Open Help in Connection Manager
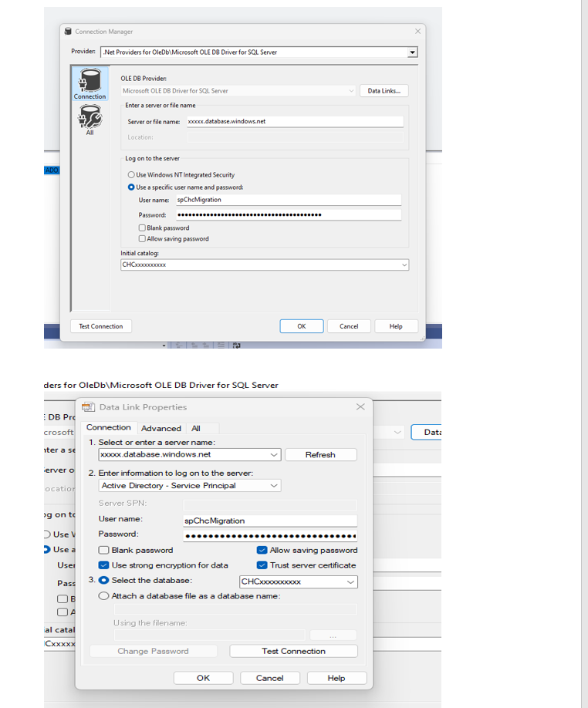 (x=396, y=326)
